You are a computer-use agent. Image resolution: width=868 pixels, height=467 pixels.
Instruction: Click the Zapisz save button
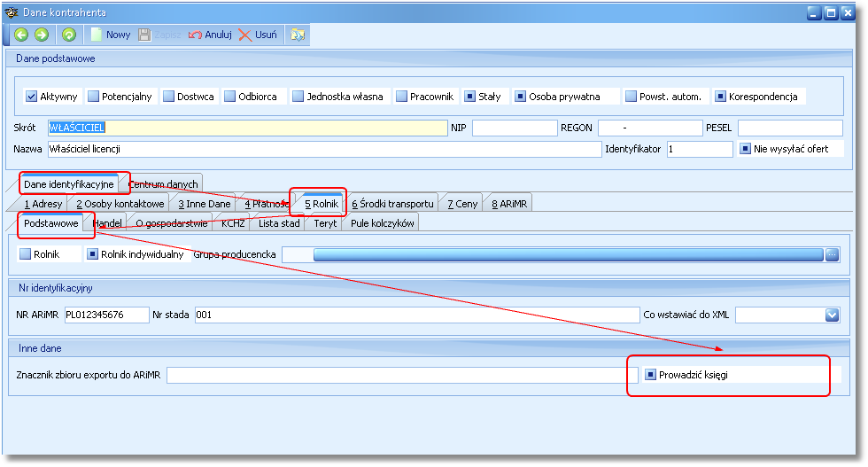[159, 35]
